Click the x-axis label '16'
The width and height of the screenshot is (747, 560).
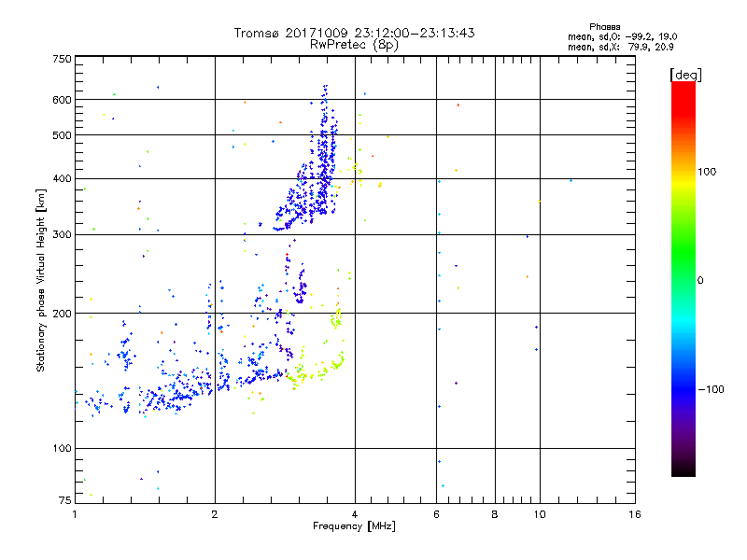pyautogui.click(x=635, y=514)
